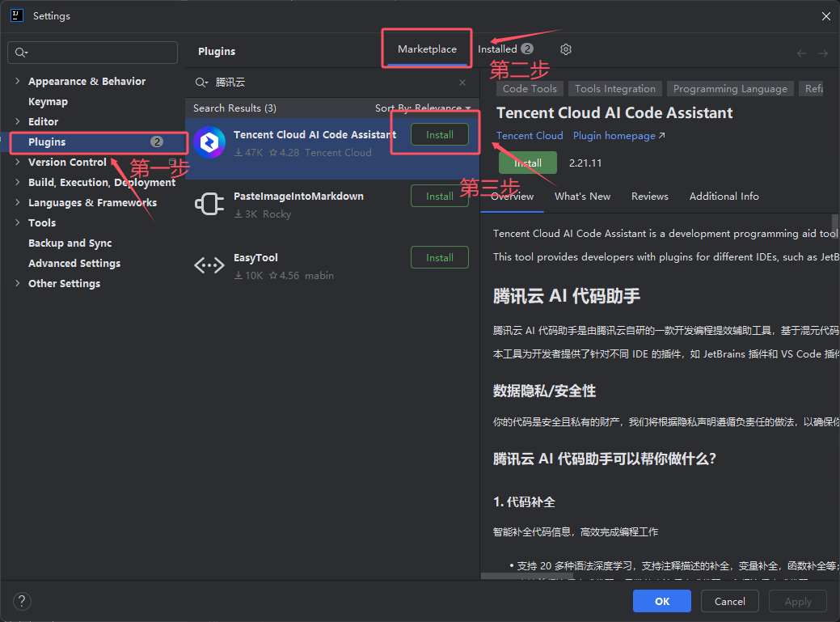Click the EasyTool code brackets icon
Image resolution: width=840 pixels, height=622 pixels.
[209, 265]
